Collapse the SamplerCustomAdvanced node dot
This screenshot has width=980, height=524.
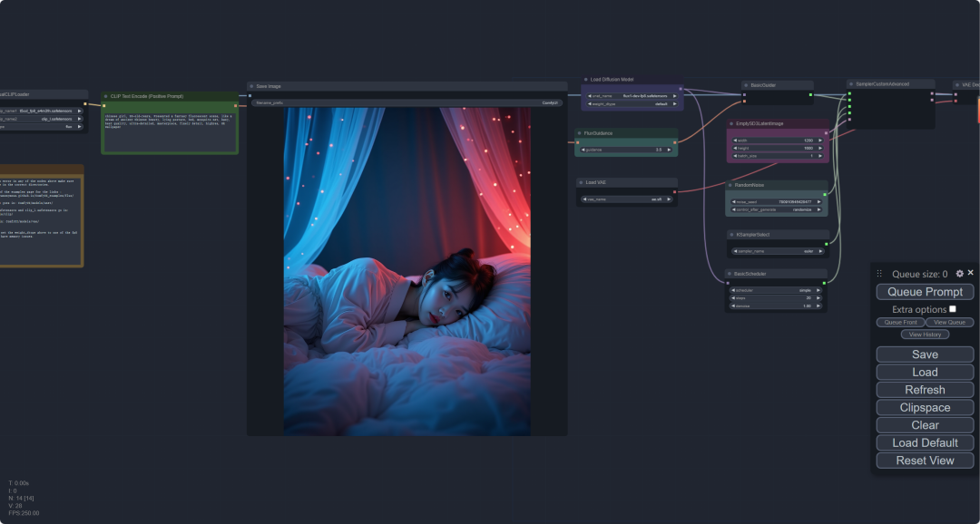(x=851, y=83)
